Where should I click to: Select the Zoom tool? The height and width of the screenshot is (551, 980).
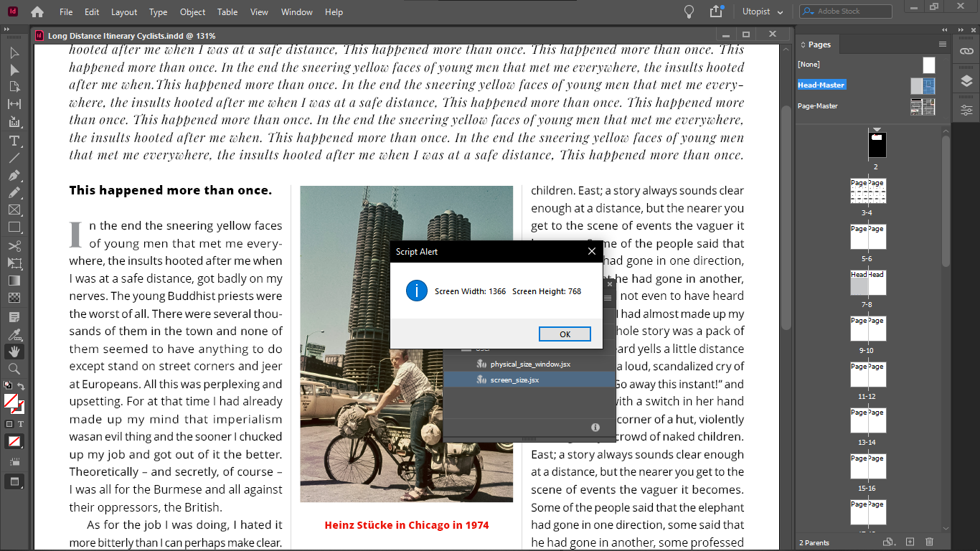pos(13,366)
